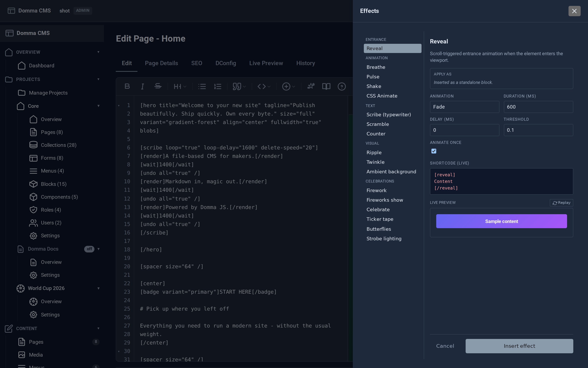
Task: Fold the hero block at line 1
Action: pyautogui.click(x=119, y=106)
